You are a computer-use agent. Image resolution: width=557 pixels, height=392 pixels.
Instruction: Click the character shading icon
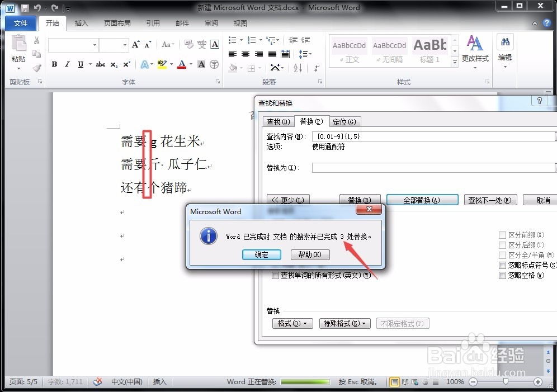pos(201,64)
